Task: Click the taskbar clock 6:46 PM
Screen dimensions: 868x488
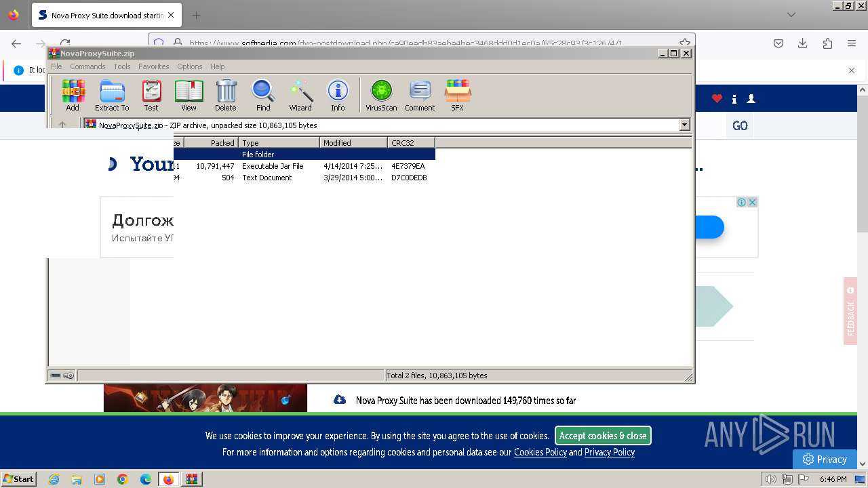Action: pos(833,479)
